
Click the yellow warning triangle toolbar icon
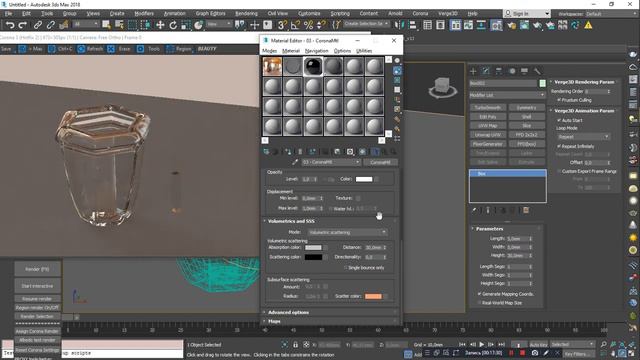[588, 25]
